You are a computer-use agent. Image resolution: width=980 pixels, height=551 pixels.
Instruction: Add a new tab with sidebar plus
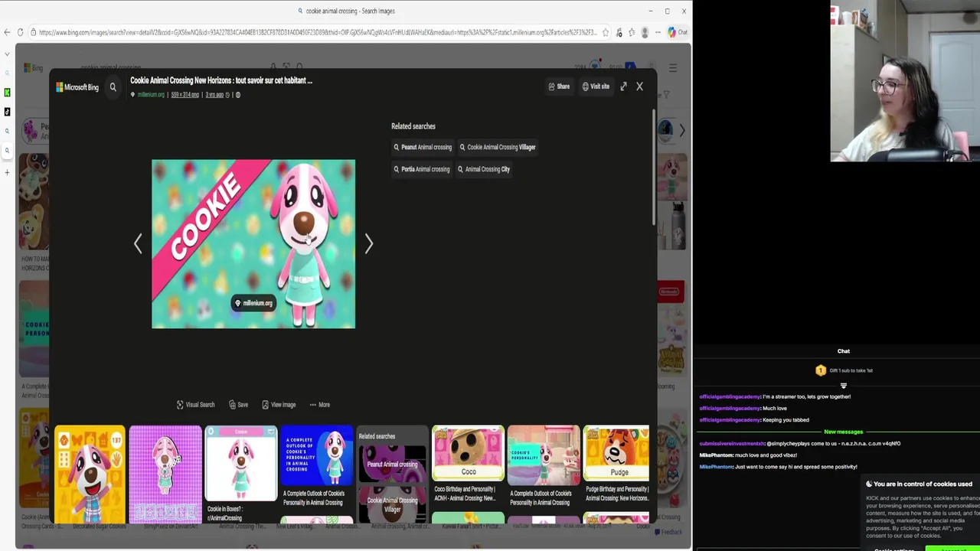[7, 172]
